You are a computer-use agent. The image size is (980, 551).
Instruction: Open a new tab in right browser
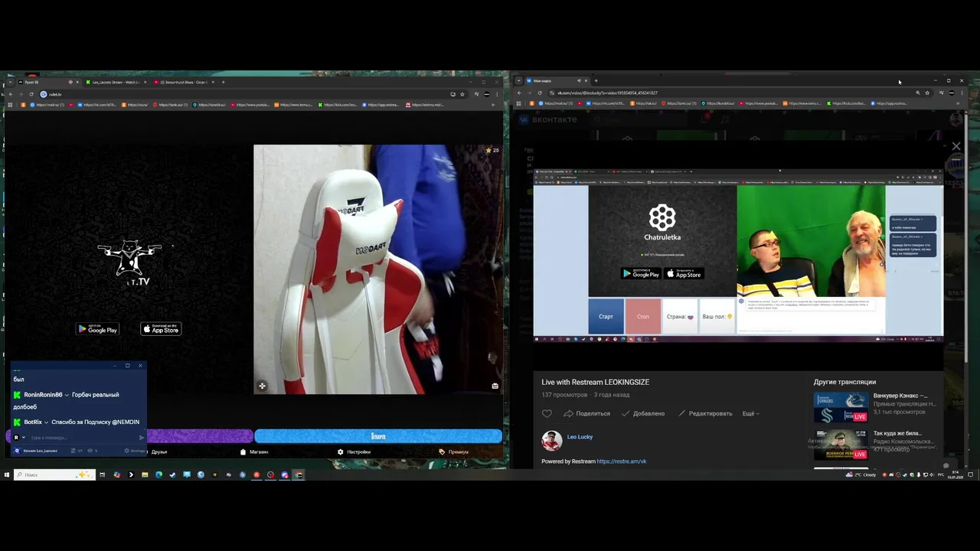pos(596,80)
